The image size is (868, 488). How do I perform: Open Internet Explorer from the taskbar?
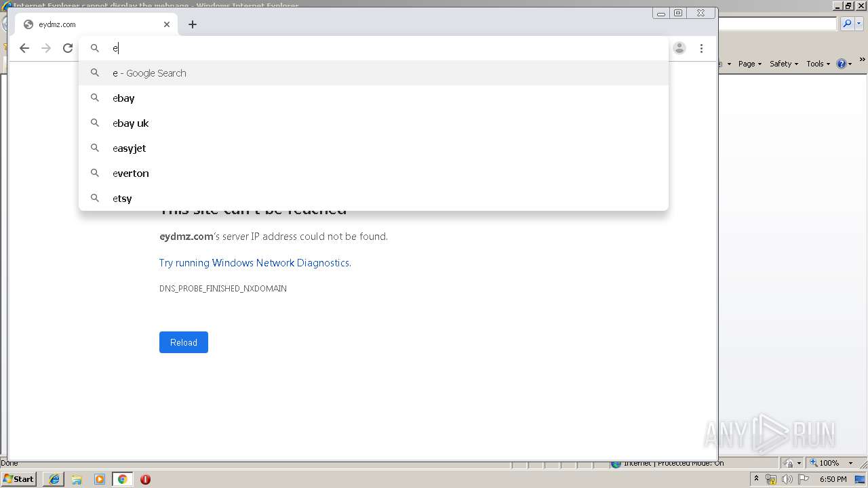pos(54,479)
